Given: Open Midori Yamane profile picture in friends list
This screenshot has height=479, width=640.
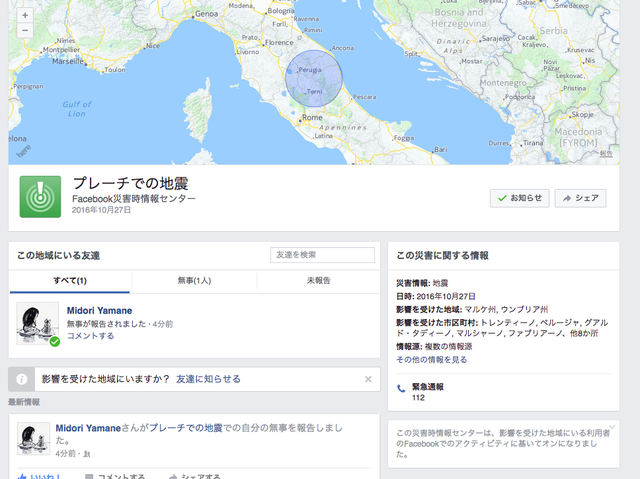Looking at the screenshot, I should [37, 323].
